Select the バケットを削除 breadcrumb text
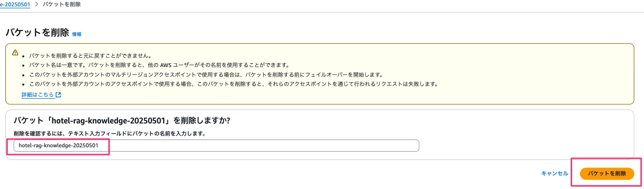Viewport: 644px width, 189px height. point(62,4)
